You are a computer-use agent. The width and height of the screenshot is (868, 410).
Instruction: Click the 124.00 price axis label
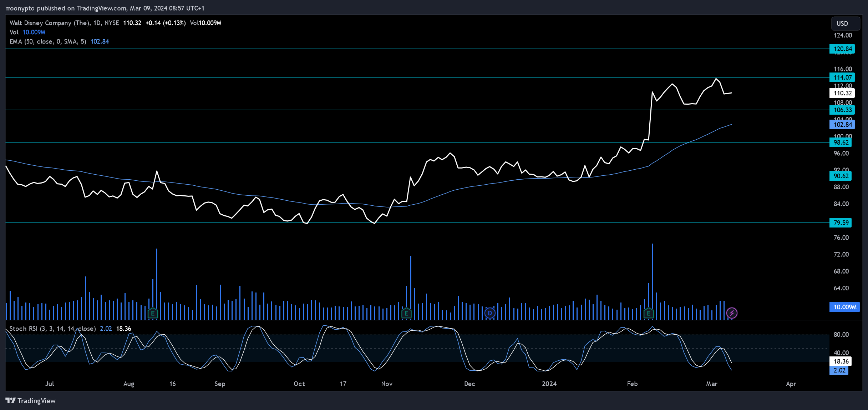pos(843,35)
